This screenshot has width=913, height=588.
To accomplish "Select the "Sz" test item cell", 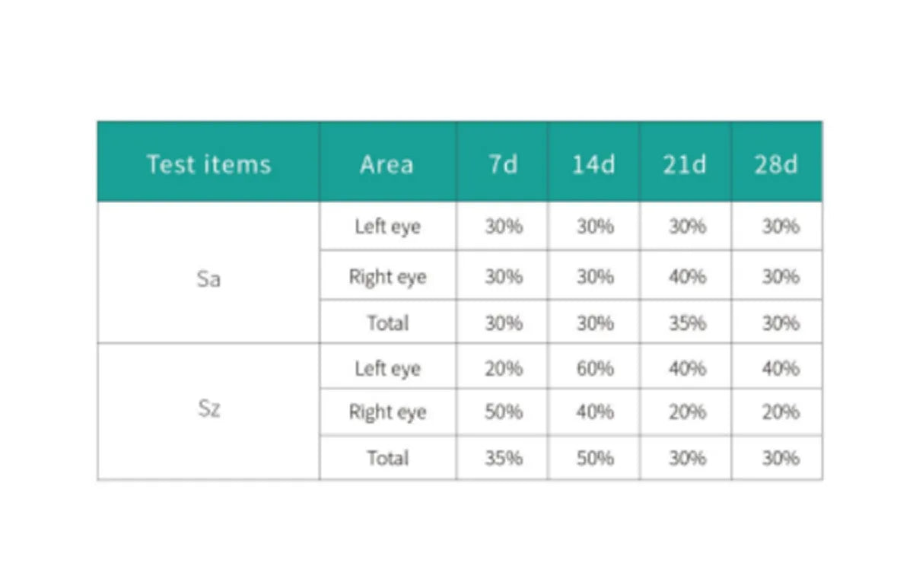I will pyautogui.click(x=208, y=408).
